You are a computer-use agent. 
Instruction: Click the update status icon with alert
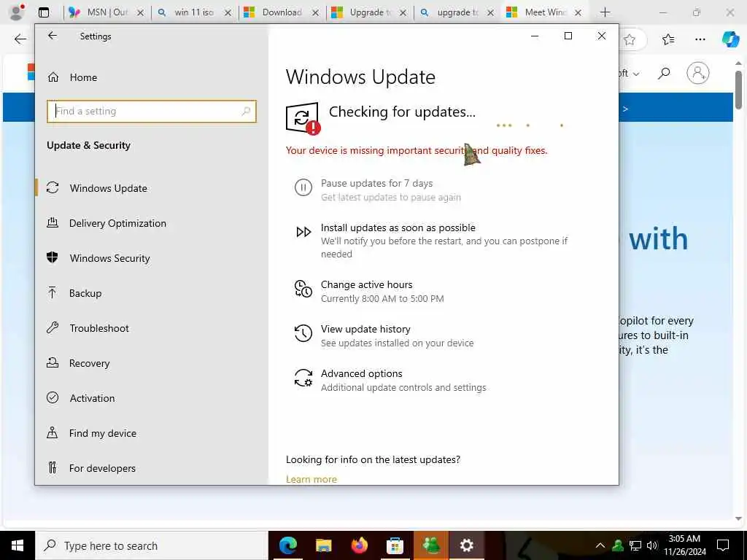pyautogui.click(x=303, y=118)
